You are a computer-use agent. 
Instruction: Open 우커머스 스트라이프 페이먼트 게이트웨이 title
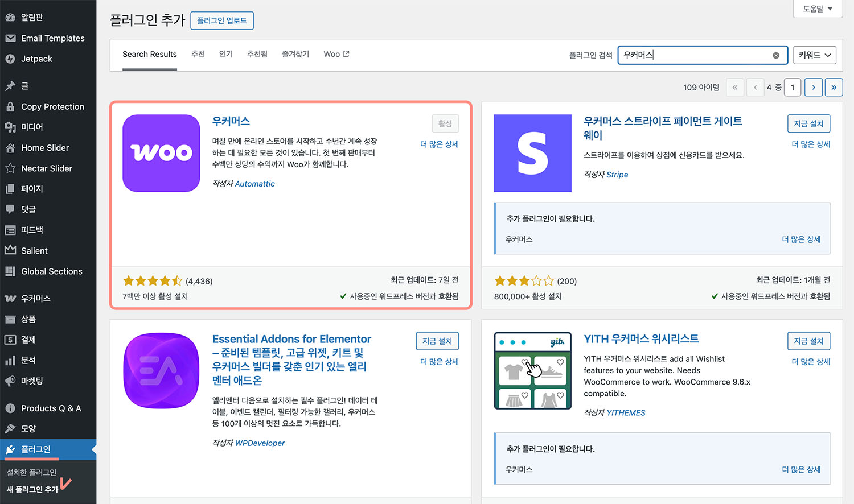tap(663, 128)
